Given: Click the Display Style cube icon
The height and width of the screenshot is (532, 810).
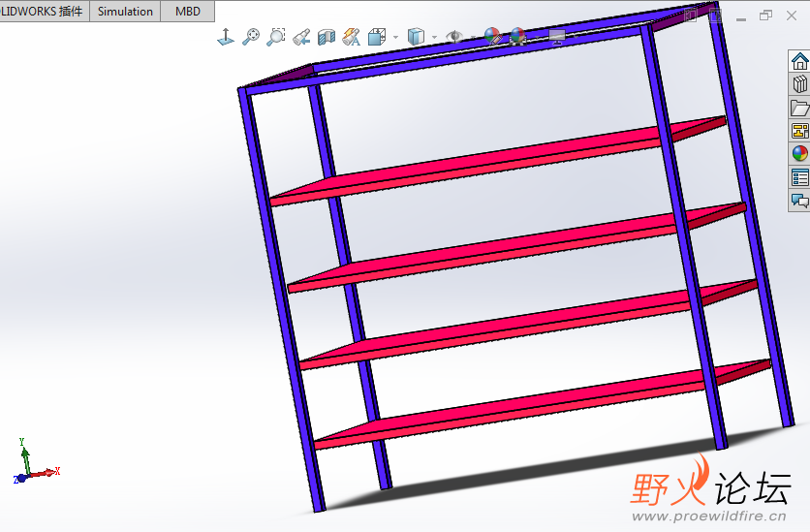Looking at the screenshot, I should (x=416, y=37).
